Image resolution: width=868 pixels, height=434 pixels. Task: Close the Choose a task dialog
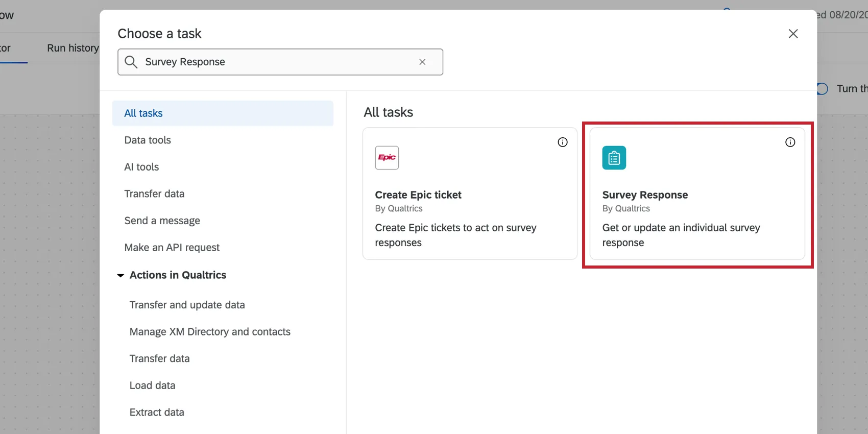point(793,34)
